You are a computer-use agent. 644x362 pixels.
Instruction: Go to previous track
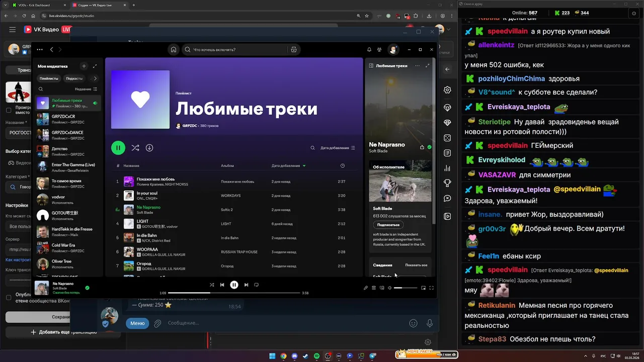click(x=222, y=285)
